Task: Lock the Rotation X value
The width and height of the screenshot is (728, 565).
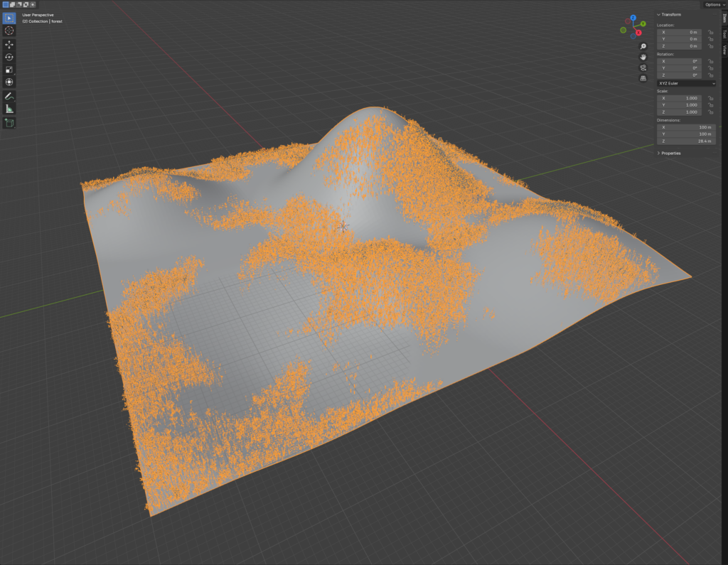Action: point(710,61)
